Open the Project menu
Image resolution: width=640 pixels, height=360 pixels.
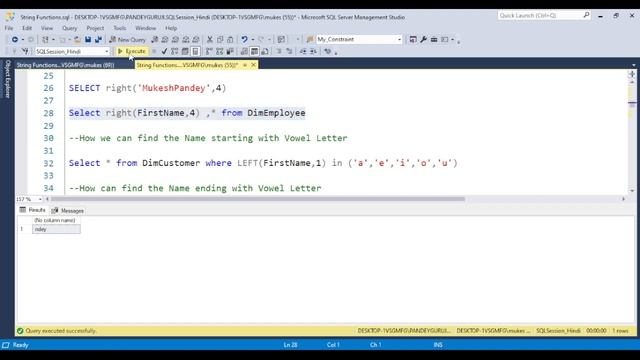[95, 28]
